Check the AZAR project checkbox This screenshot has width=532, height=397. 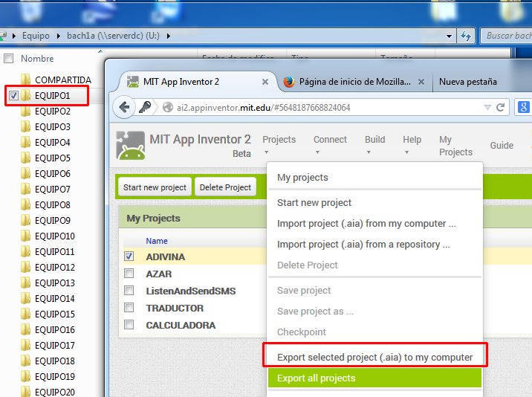[x=129, y=274]
